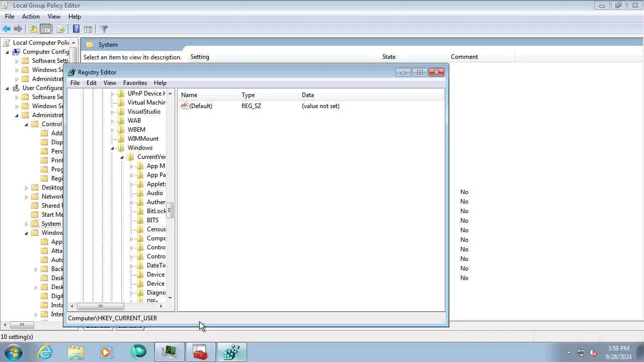Open Windows Explorer from taskbar
Viewport: 644px width, 362px height.
point(76,352)
